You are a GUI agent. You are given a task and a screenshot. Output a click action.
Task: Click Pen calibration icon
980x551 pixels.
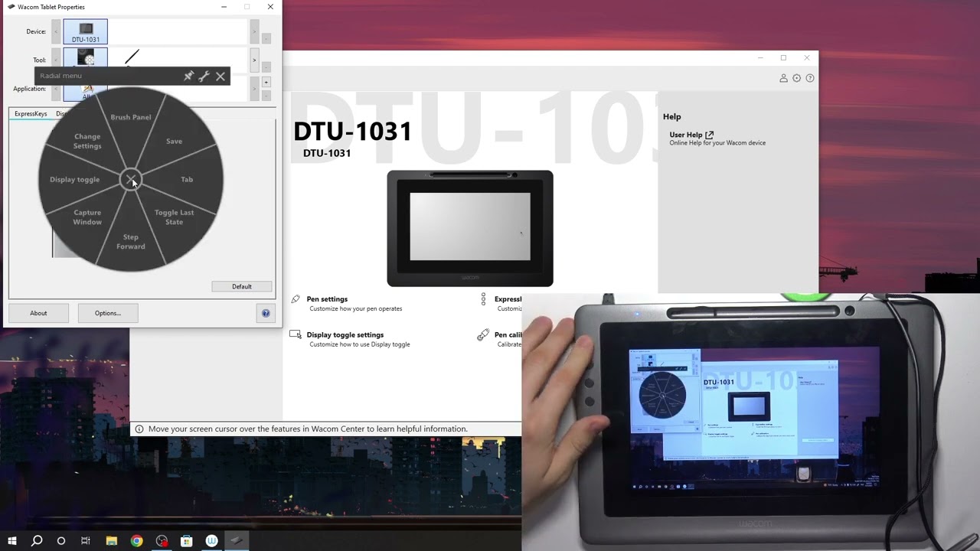coord(483,334)
